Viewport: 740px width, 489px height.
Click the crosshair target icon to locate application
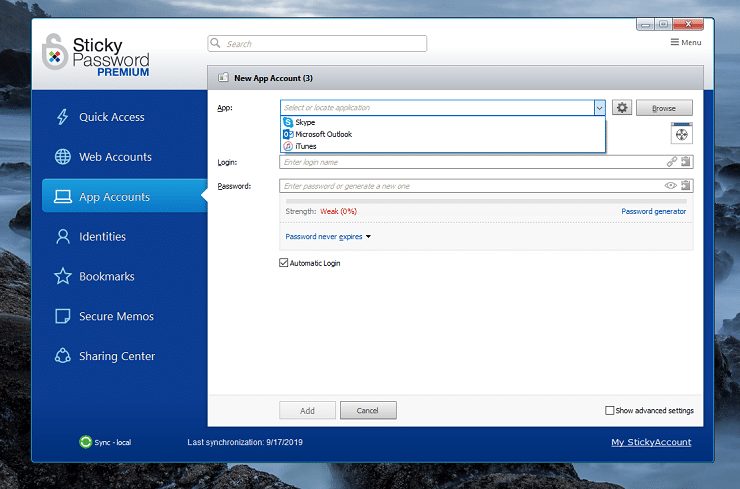pos(681,134)
